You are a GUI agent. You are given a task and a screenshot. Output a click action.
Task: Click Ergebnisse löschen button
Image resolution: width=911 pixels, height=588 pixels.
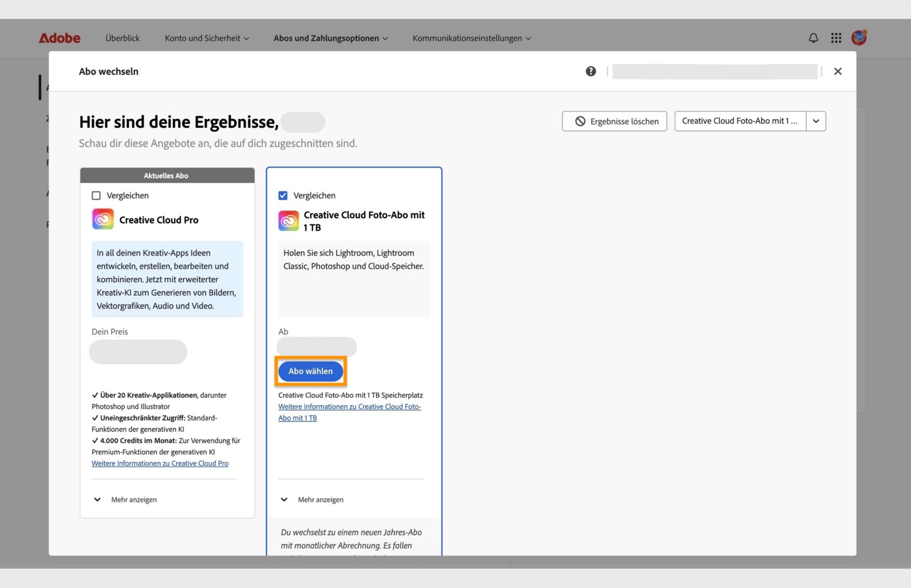pos(614,121)
